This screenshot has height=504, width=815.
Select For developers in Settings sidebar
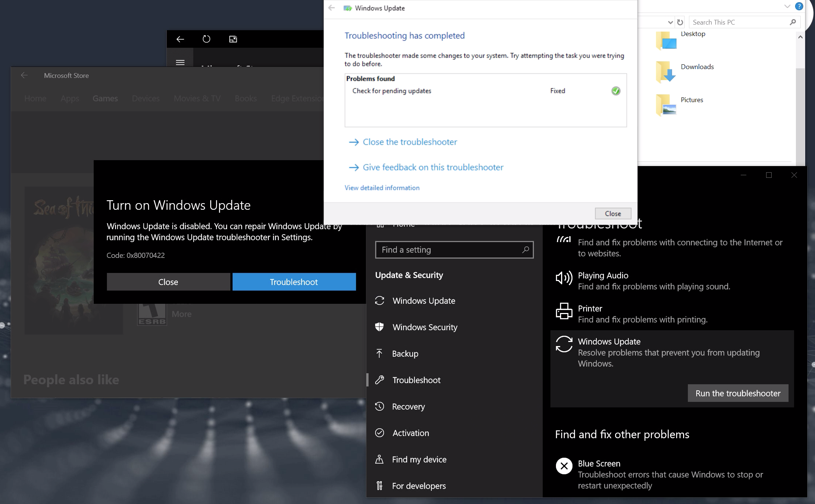[x=454, y=486]
